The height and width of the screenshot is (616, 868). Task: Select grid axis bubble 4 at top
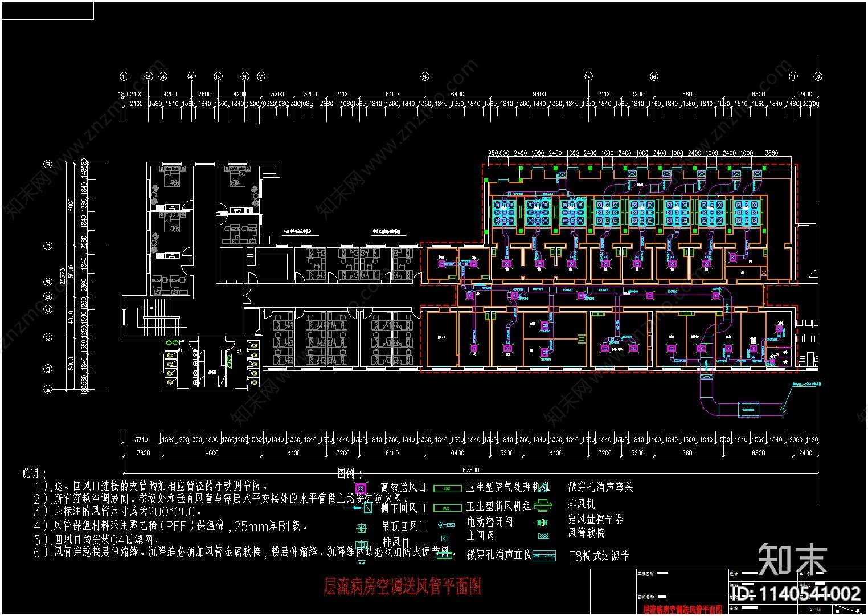point(191,76)
